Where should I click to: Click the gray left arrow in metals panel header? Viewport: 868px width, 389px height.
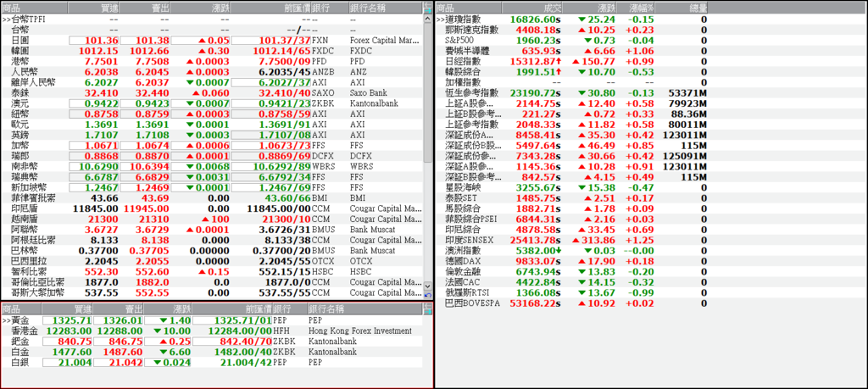coord(428,305)
